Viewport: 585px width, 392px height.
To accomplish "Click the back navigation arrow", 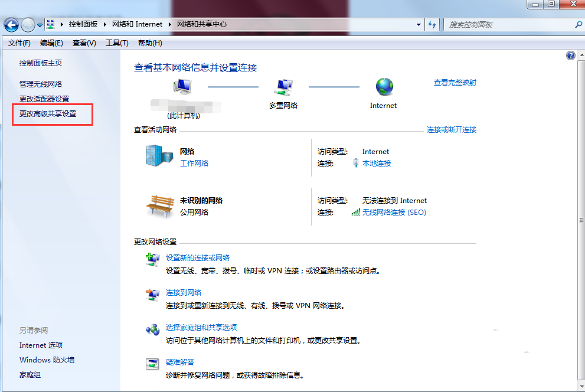I will pyautogui.click(x=11, y=24).
